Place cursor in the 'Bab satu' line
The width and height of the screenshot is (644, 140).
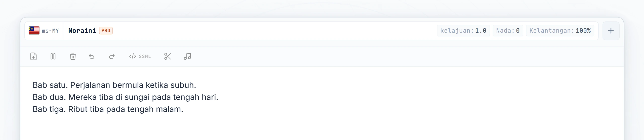[x=114, y=85]
